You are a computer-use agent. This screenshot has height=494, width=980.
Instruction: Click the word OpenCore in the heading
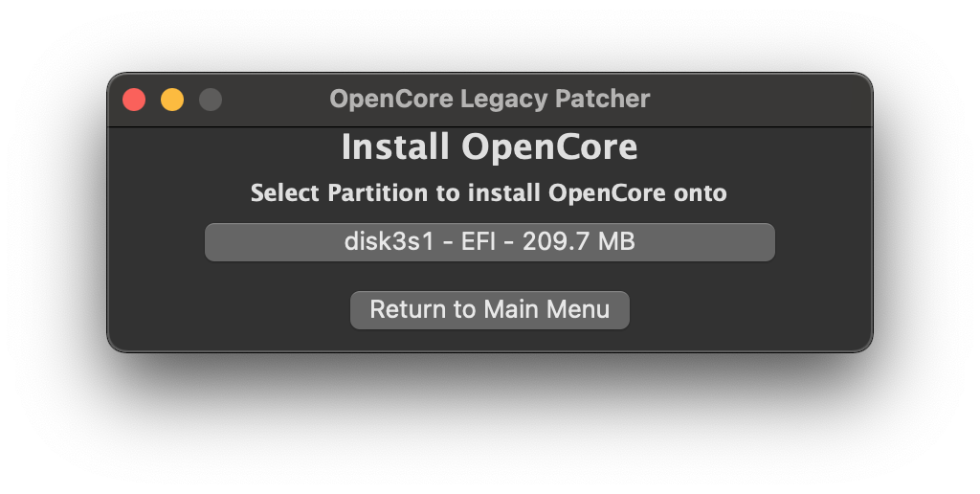tap(549, 147)
